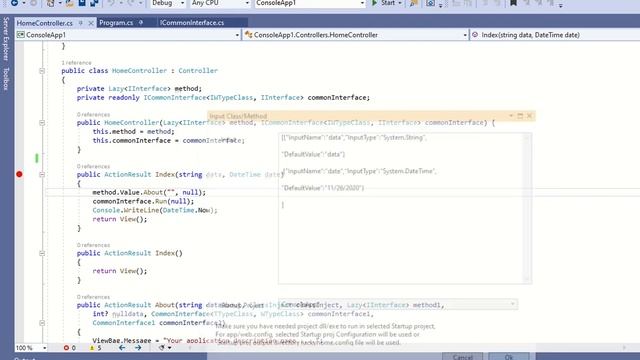Open the Toolbox side panel
Image resolution: width=640 pixels, height=360 pixels.
pos(6,79)
